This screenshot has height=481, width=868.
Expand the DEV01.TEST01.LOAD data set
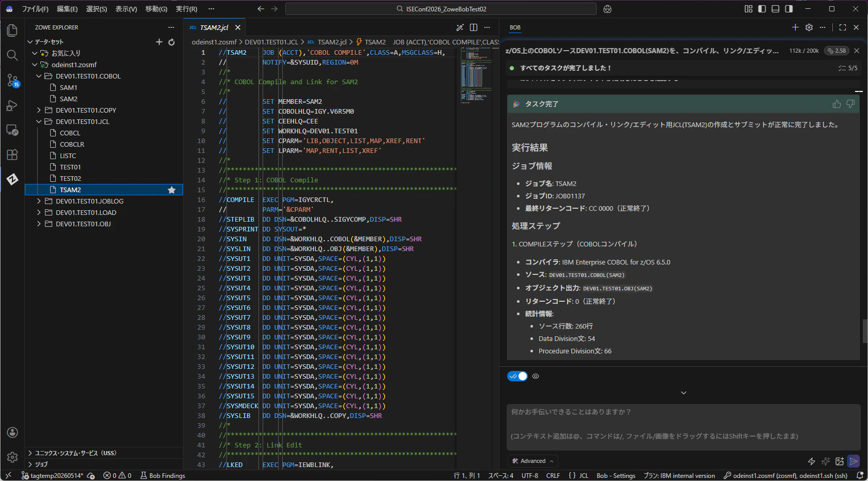39,212
